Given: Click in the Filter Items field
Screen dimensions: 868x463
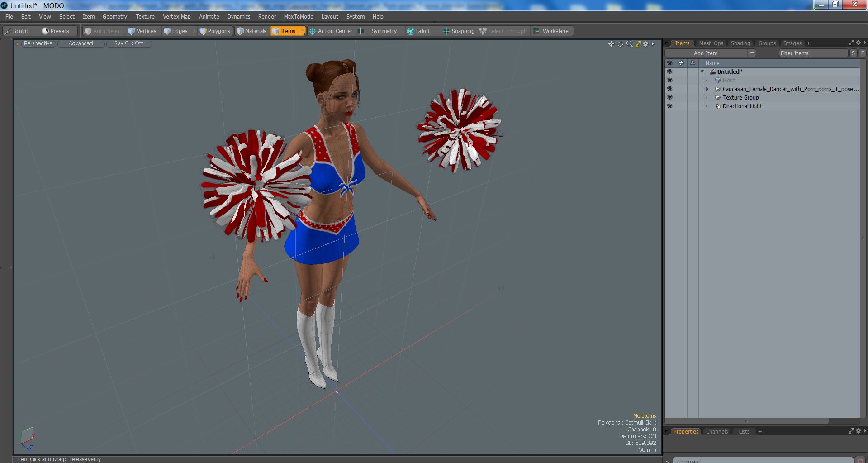Looking at the screenshot, I should [813, 53].
